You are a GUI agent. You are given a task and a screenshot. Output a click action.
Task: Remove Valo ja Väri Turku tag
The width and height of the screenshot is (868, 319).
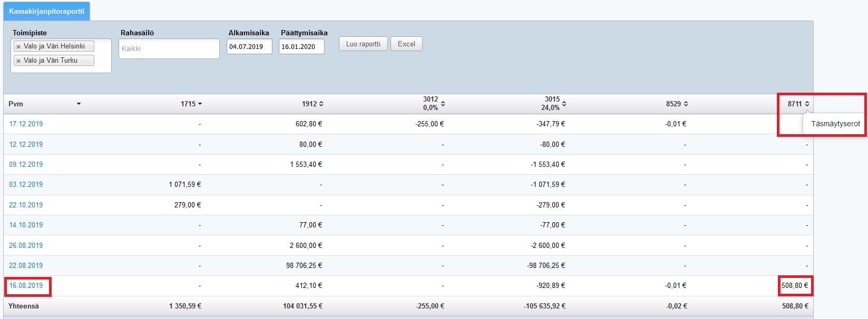point(18,61)
